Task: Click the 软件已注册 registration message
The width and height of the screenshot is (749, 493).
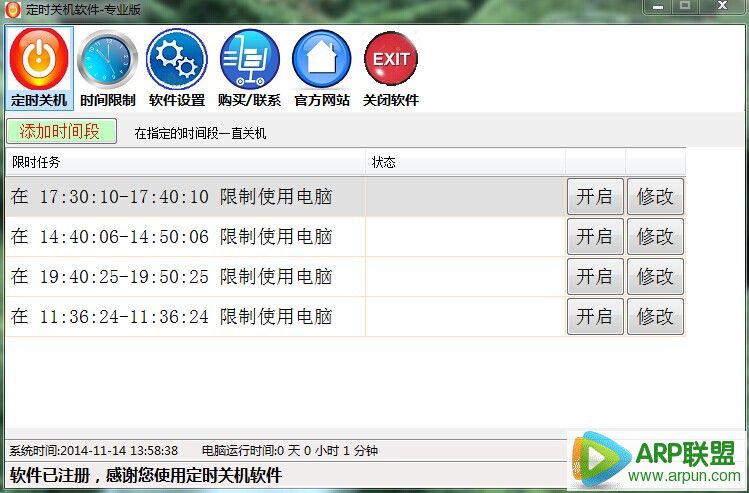Action: [146, 475]
